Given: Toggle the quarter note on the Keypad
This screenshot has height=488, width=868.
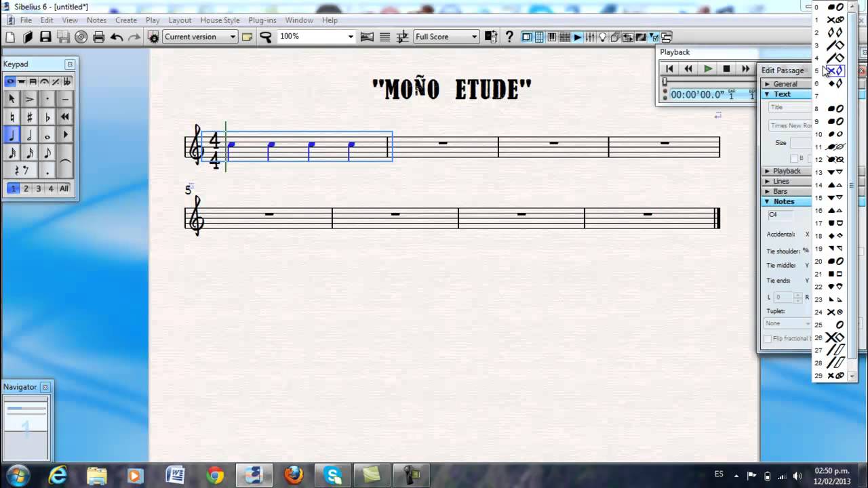Looking at the screenshot, I should [x=12, y=136].
